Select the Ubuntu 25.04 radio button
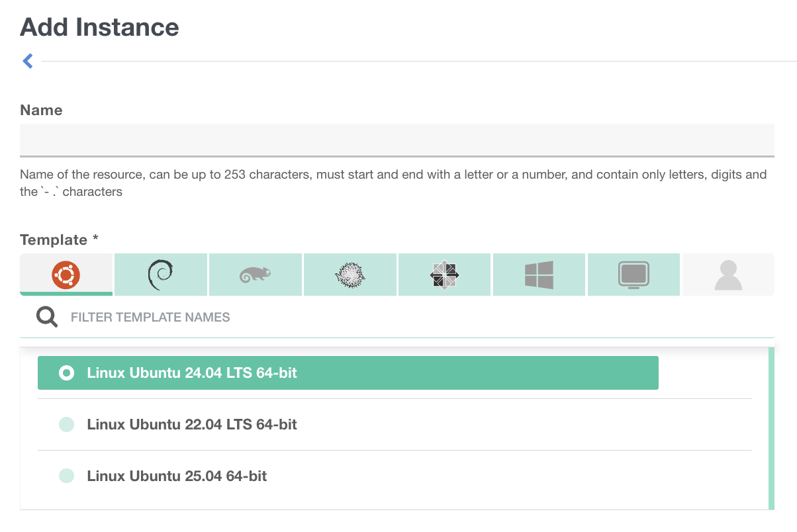 point(66,476)
